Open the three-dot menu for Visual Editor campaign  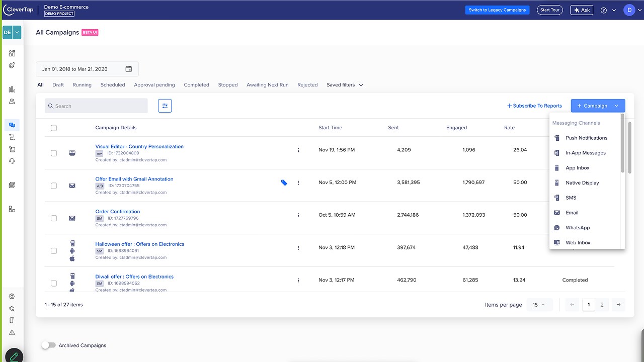[298, 150]
